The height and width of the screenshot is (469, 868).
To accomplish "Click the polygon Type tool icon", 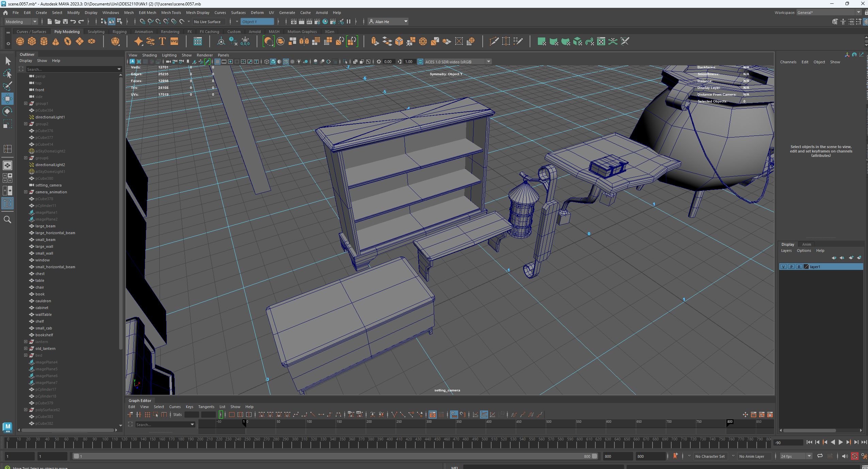I will (x=162, y=42).
